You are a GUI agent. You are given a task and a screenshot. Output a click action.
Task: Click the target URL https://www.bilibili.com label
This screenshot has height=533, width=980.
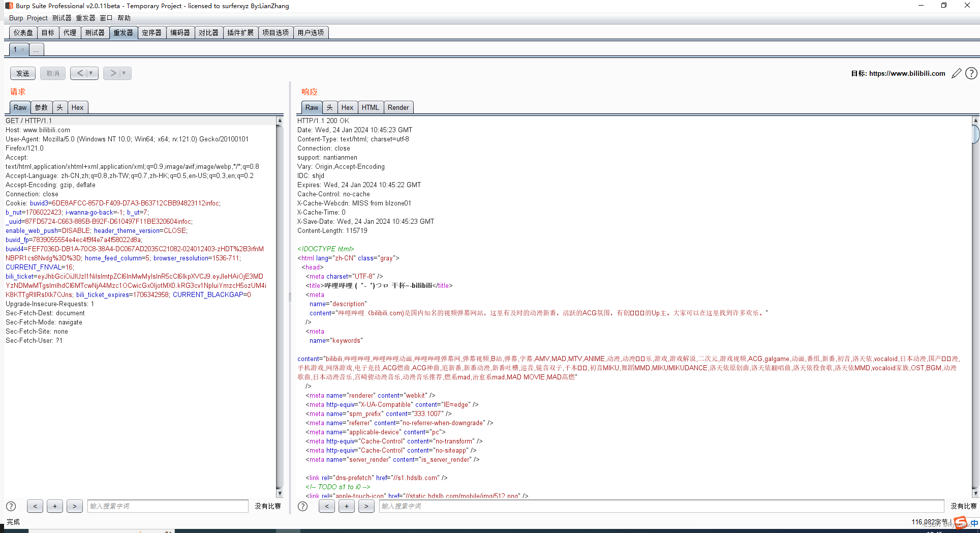pos(907,73)
